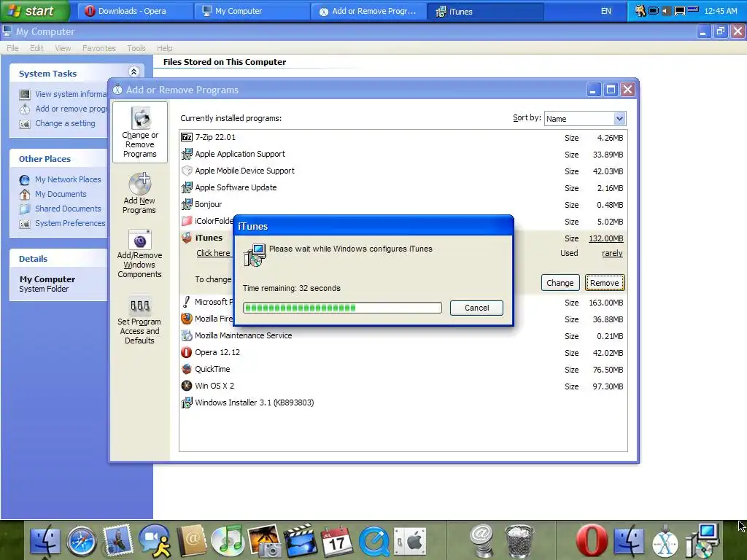Click Change a setting task
Viewport: 747px width, 560px height.
[x=65, y=123]
